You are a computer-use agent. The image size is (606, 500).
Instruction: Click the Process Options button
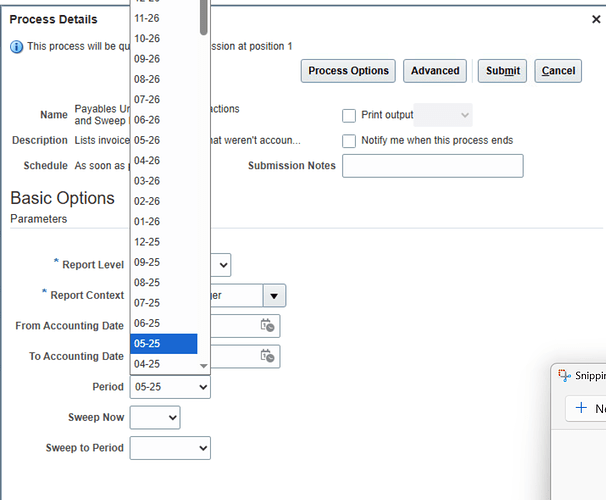[x=348, y=71]
